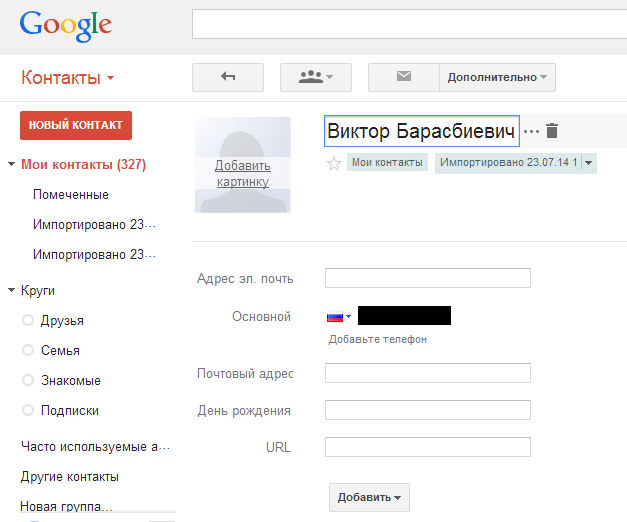Image resolution: width=627 pixels, height=522 pixels.
Task: Open group label dropdown arrow beside Импортировано 23.07.14
Action: (589, 163)
